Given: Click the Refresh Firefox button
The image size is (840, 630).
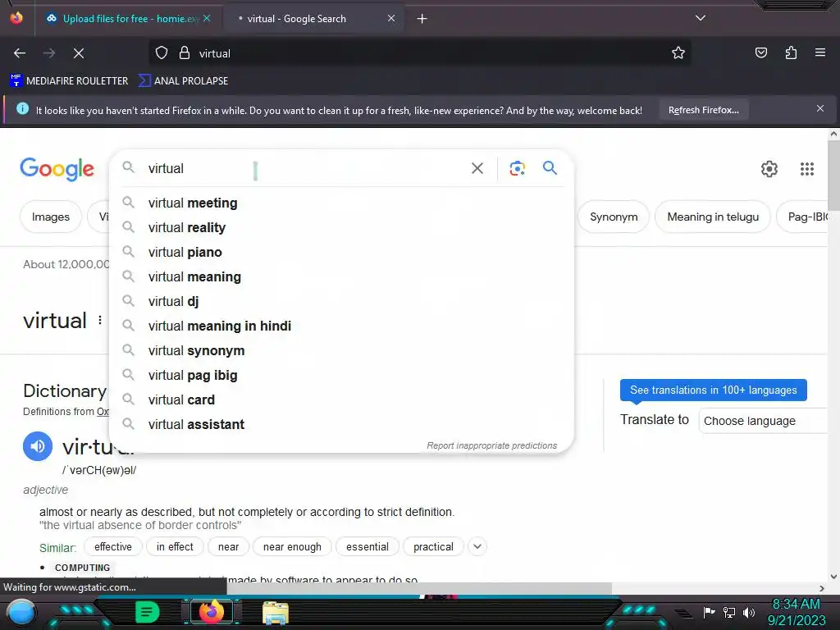Looking at the screenshot, I should click(703, 111).
